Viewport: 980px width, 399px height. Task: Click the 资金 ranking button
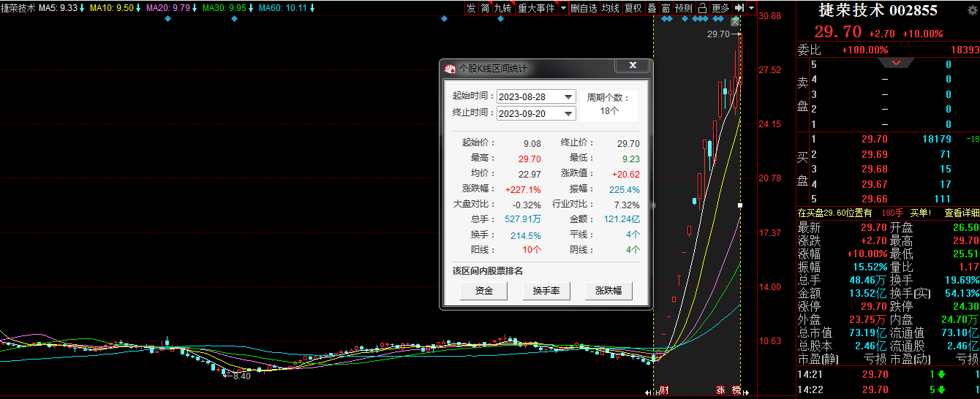[483, 291]
